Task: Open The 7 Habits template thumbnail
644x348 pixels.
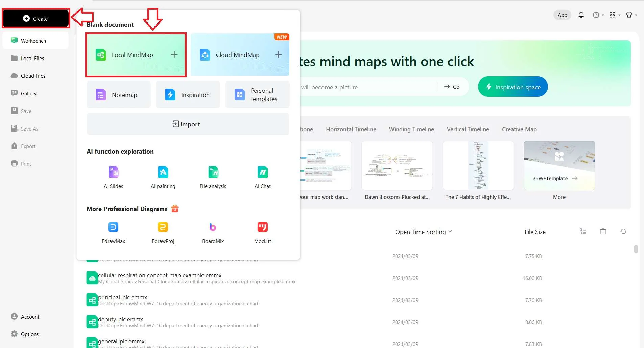Action: (478, 165)
